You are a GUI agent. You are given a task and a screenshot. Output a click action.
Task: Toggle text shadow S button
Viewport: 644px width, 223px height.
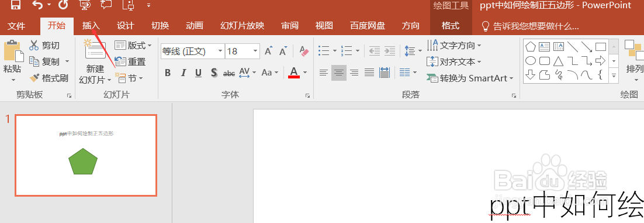click(x=213, y=73)
